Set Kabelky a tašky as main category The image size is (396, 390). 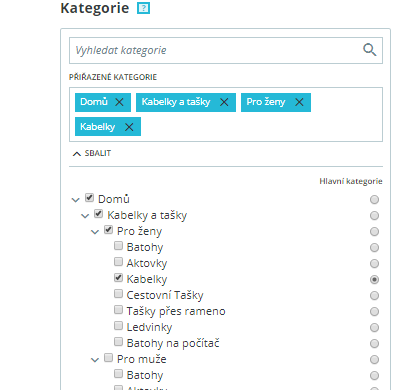pyautogui.click(x=374, y=216)
